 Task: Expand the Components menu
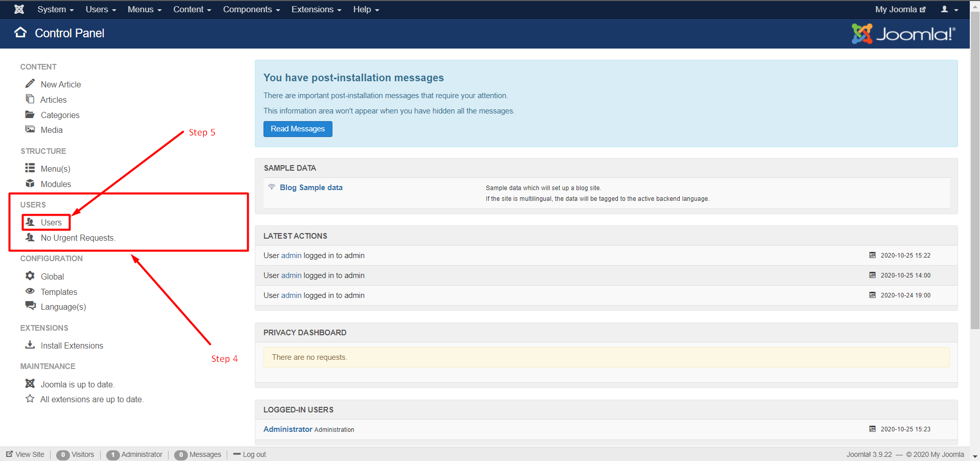251,9
